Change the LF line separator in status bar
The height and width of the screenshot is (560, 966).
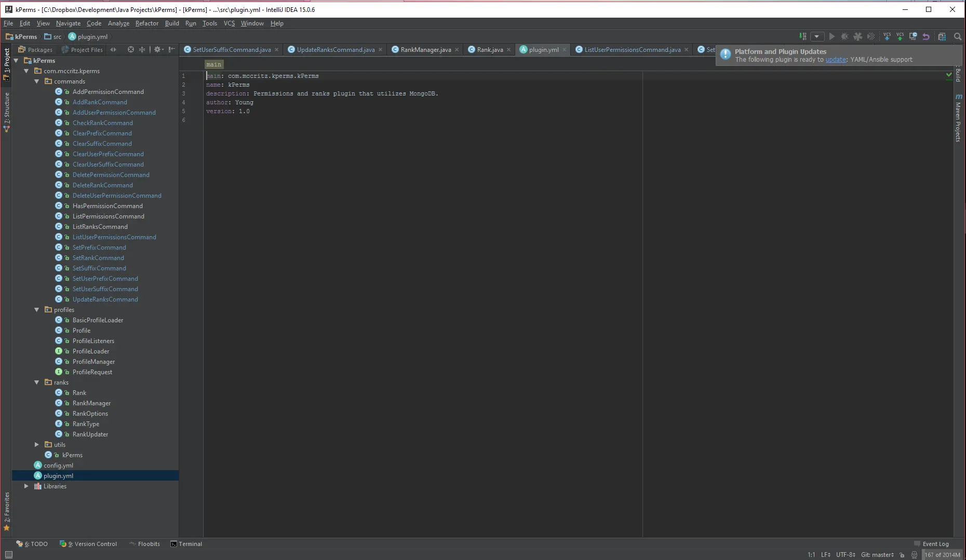(x=825, y=555)
